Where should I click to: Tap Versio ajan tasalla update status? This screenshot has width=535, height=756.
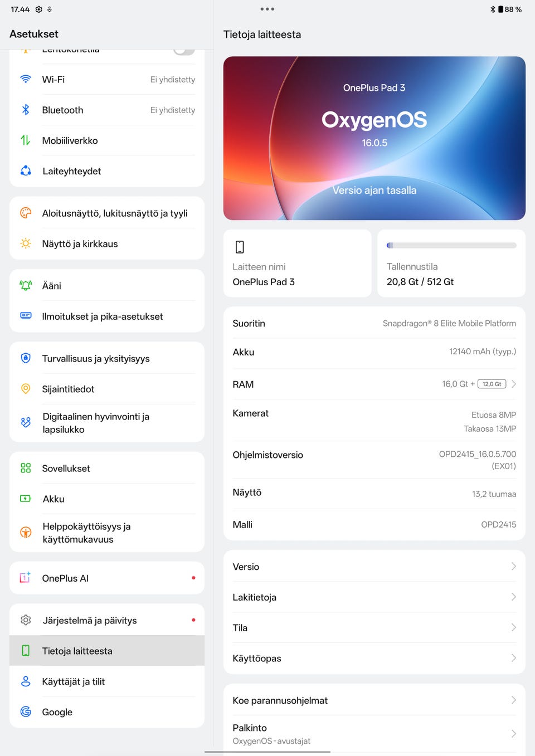tap(374, 190)
